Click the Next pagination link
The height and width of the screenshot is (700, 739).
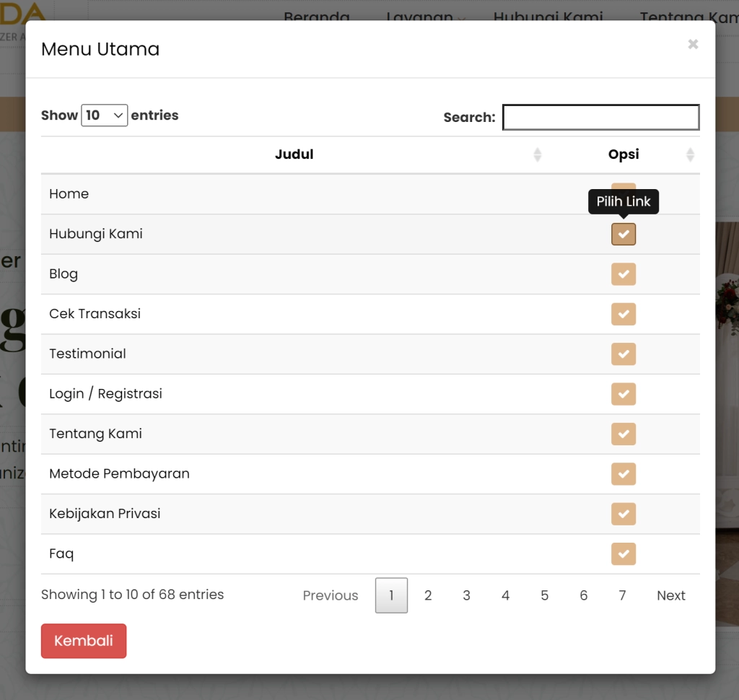[x=670, y=595]
